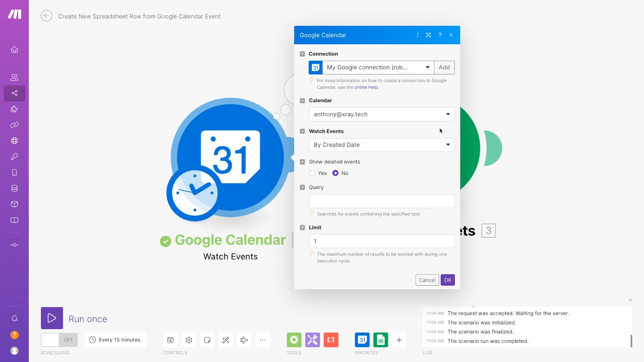This screenshot has width=644, height=362.
Task: Click the Auto-align magic wand icon
Action: point(226,340)
